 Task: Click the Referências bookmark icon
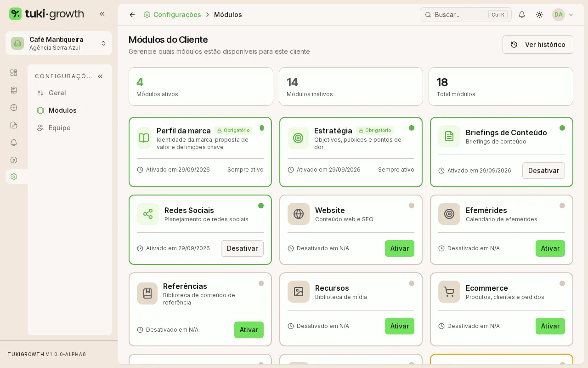(147, 293)
